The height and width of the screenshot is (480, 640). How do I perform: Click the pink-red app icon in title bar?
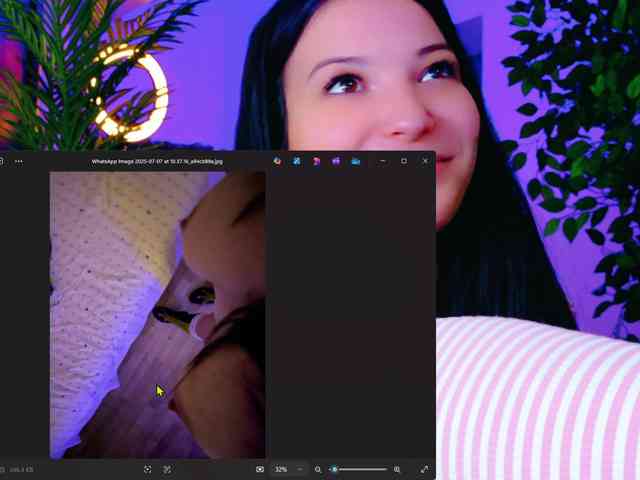316,162
